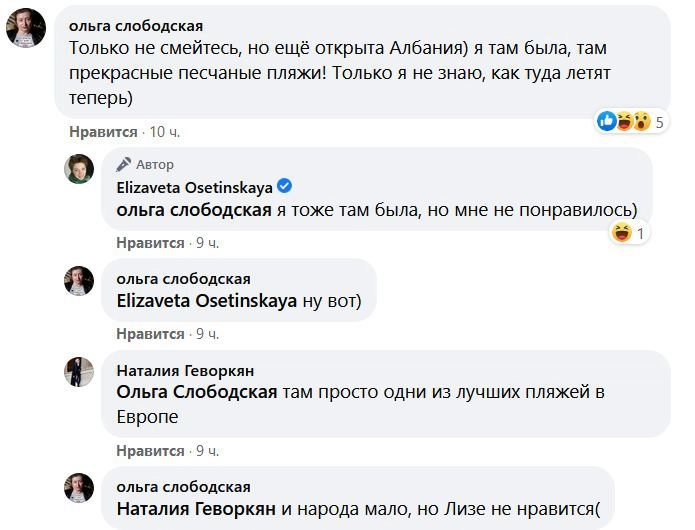Open Elizaveta Osetinskaya's profile avatar
Screen dimensions: 695x530
point(80,169)
